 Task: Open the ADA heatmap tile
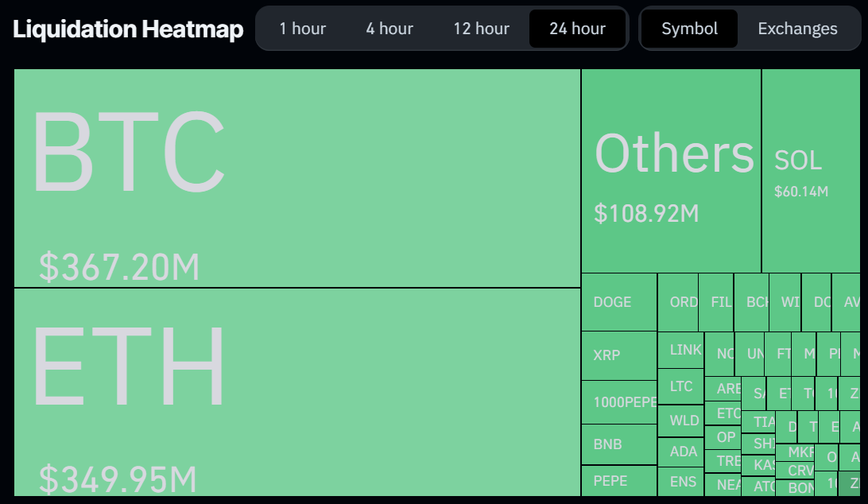pyautogui.click(x=680, y=452)
